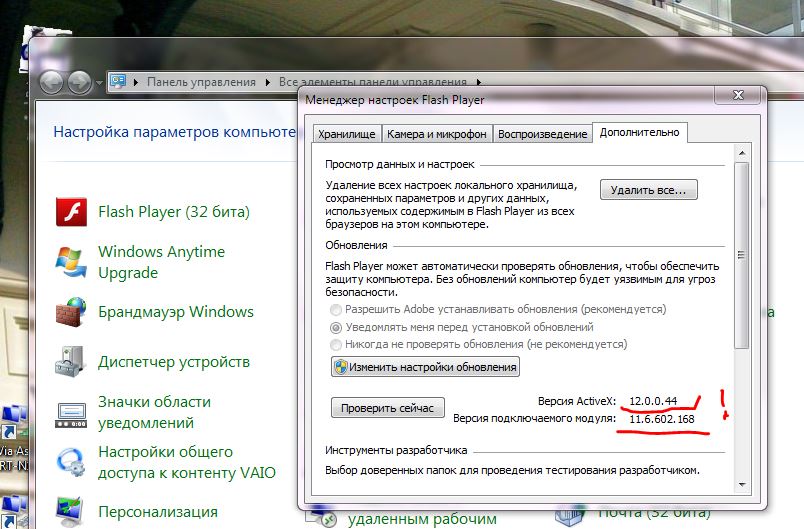Select Уведомлять меня перед установкой обновлений radio

click(336, 327)
